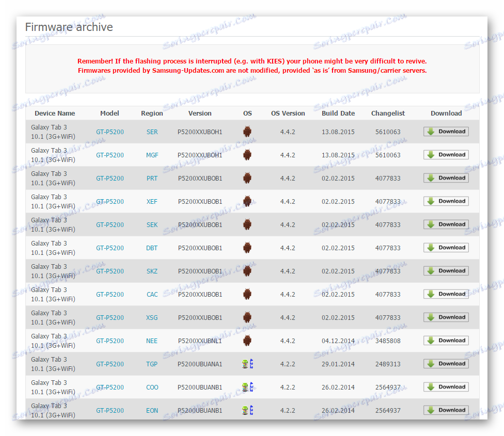Click the KitKat OS icon in the SKZ row
The image size is (504, 436).
coord(247,271)
